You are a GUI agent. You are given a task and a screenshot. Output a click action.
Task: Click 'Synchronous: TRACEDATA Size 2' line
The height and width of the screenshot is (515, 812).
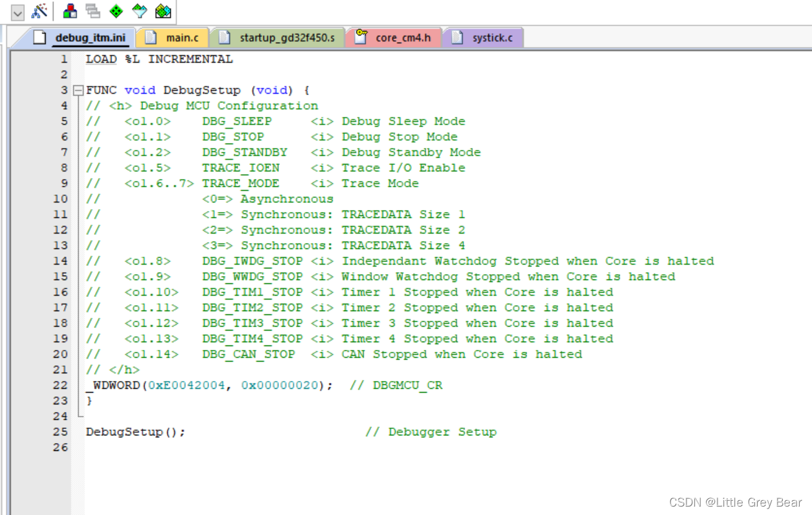[x=275, y=230]
